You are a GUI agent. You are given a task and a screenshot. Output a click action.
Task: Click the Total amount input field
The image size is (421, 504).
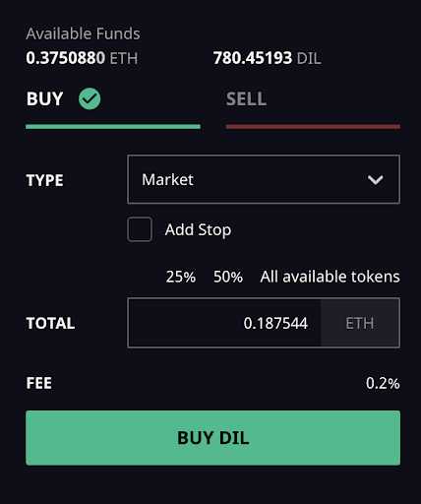pos(224,323)
